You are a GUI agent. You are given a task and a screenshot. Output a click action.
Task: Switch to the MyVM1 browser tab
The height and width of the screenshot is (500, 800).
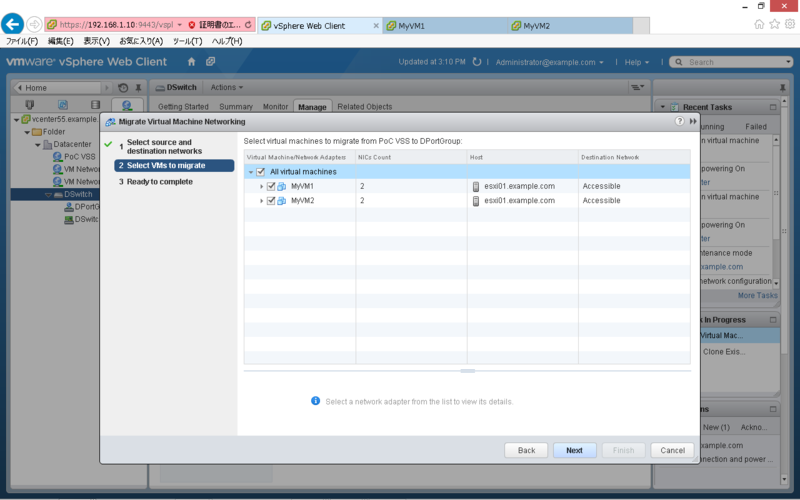point(446,26)
